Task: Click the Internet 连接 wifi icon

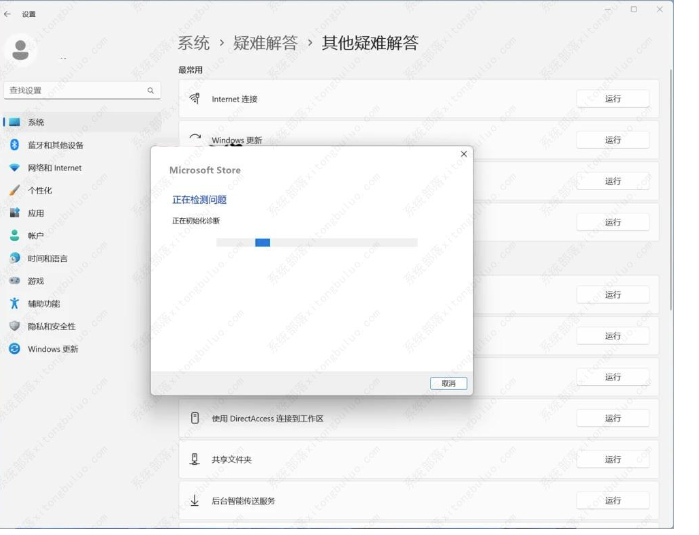Action: (x=195, y=99)
